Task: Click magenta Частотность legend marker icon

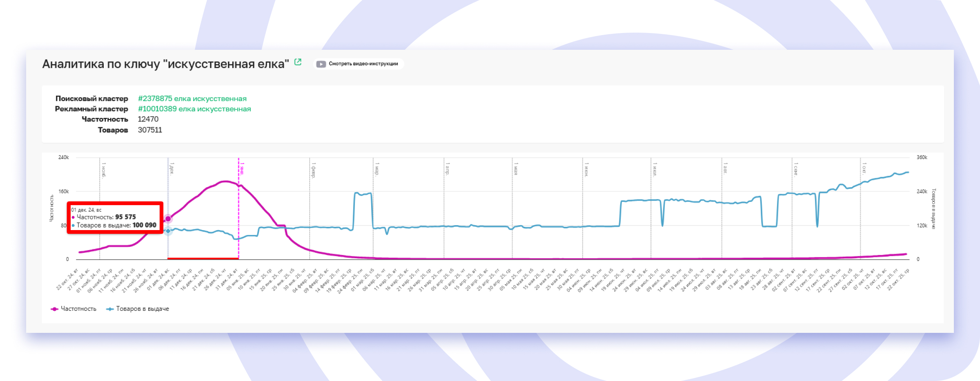Action: click(x=54, y=309)
